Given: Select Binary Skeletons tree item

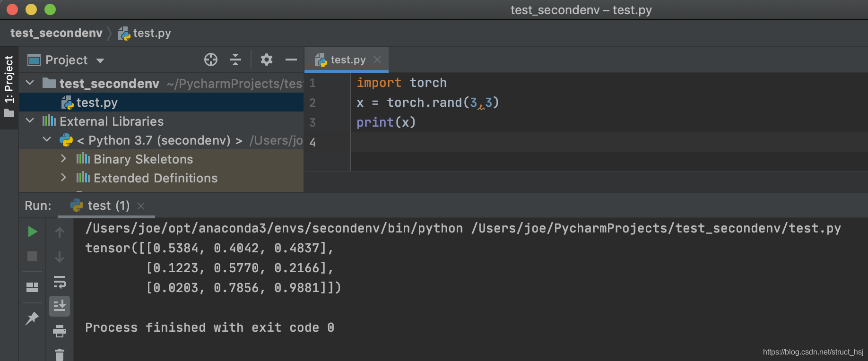Looking at the screenshot, I should pos(143,159).
